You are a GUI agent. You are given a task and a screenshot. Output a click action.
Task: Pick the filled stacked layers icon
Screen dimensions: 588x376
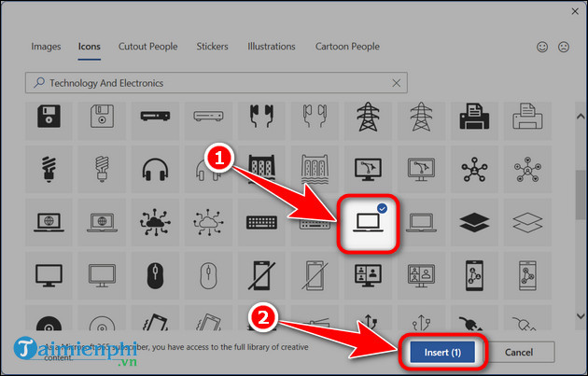tap(473, 221)
